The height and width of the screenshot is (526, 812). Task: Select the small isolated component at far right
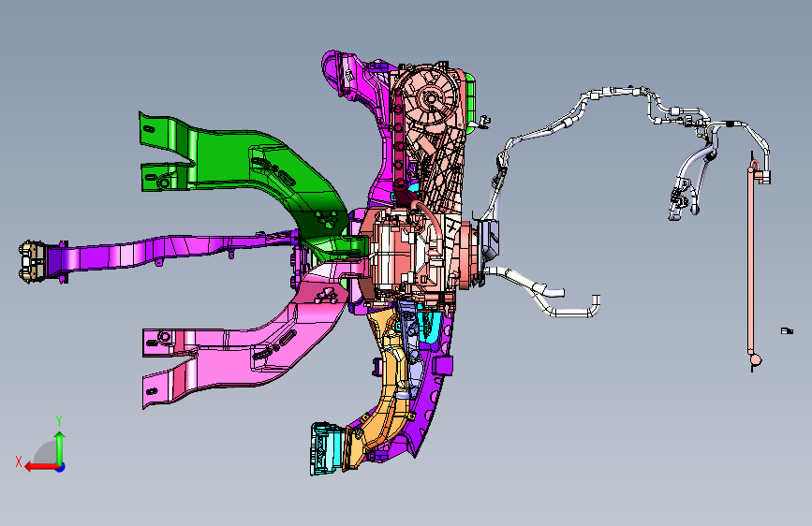tap(787, 330)
